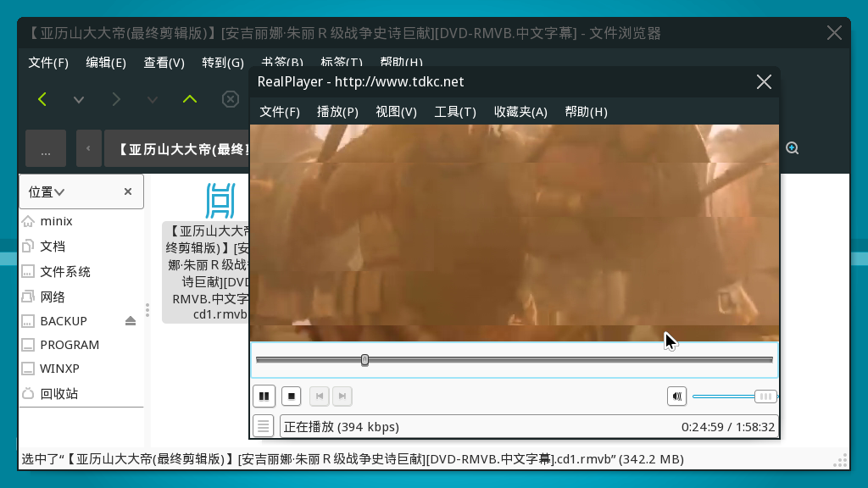
Task: Open RealPlayer 文件(F) menu
Action: pyautogui.click(x=280, y=112)
